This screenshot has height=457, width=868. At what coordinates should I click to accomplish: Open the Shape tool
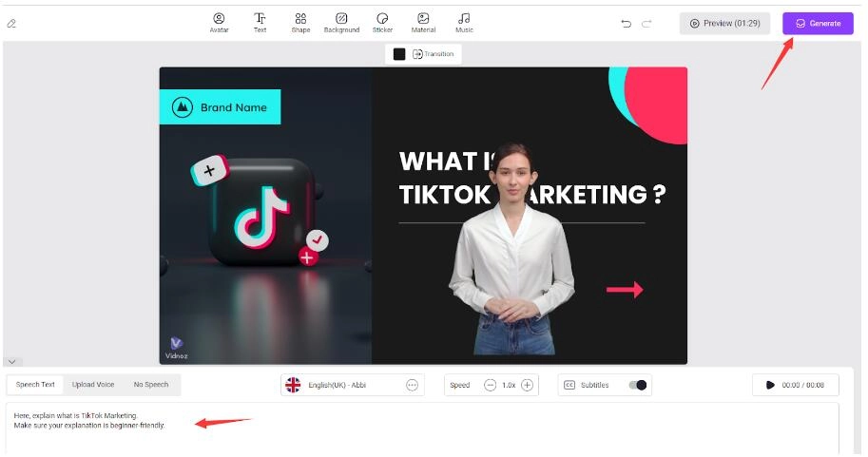coord(300,23)
